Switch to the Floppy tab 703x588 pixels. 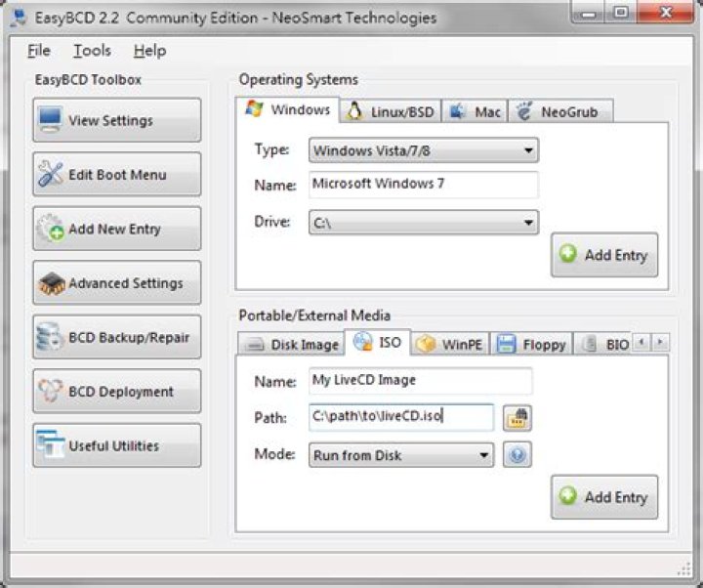coord(531,344)
